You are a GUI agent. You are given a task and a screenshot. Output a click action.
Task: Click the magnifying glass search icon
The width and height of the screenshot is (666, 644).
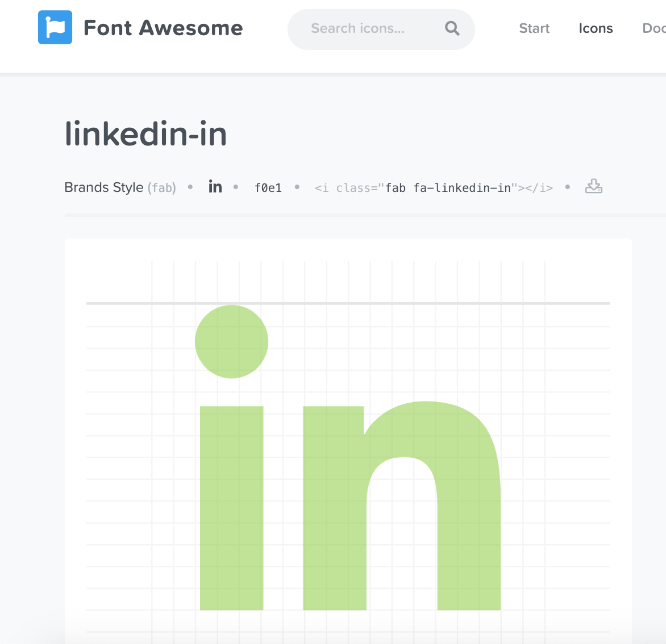point(452,28)
